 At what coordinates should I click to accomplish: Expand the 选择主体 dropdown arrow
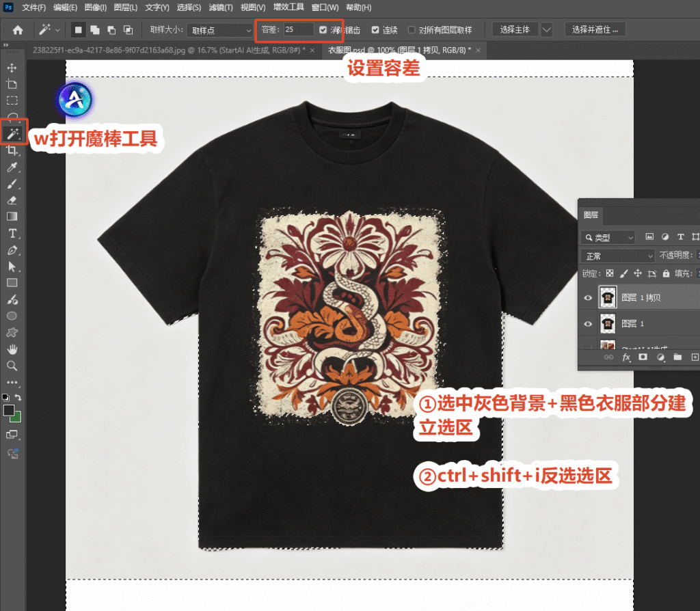pyautogui.click(x=546, y=30)
